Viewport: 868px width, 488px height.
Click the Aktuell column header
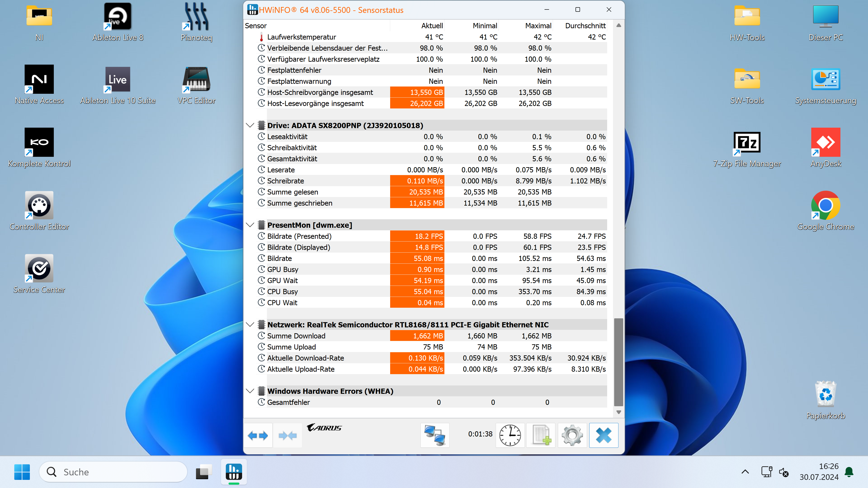[432, 26]
